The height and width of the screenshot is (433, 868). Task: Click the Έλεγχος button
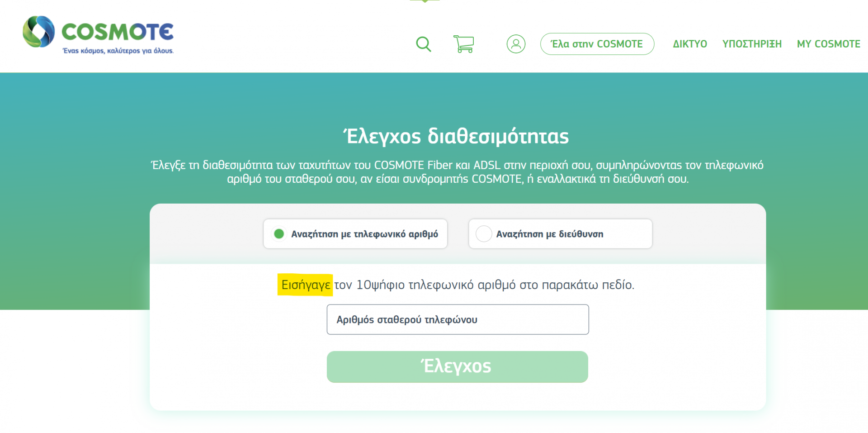pos(458,366)
